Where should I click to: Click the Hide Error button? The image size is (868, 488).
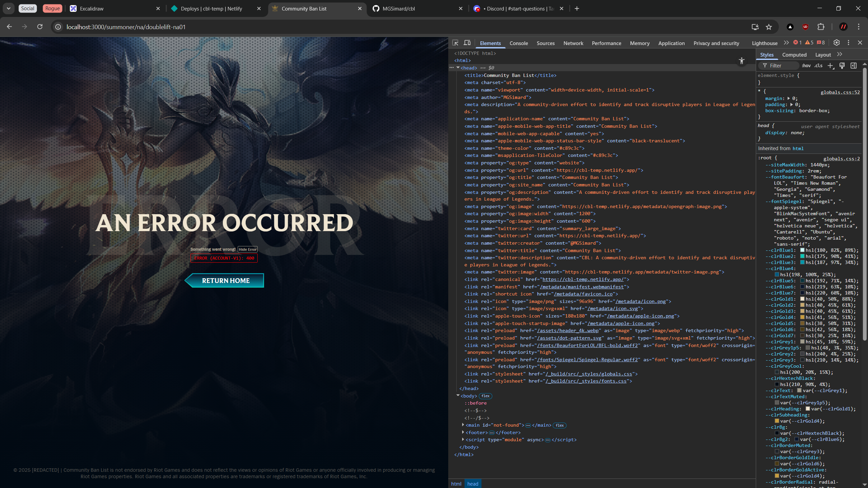click(248, 249)
